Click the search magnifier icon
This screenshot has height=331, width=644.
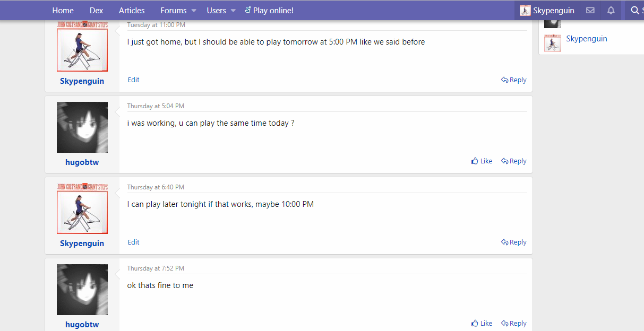pyautogui.click(x=634, y=11)
